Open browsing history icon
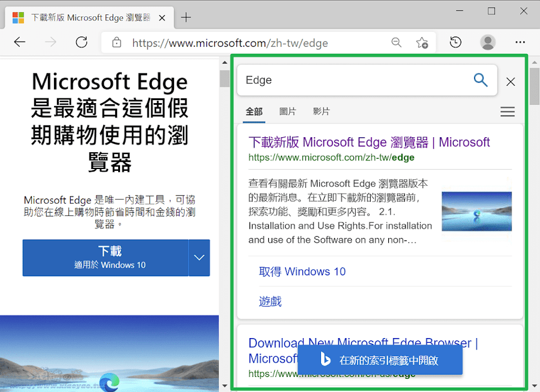This screenshot has width=540, height=392. point(455,43)
